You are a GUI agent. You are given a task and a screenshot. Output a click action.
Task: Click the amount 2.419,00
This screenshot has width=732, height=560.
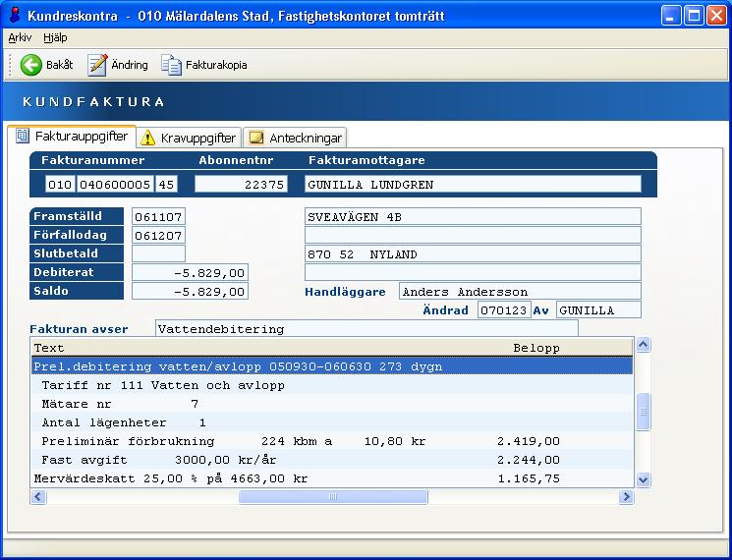point(529,441)
